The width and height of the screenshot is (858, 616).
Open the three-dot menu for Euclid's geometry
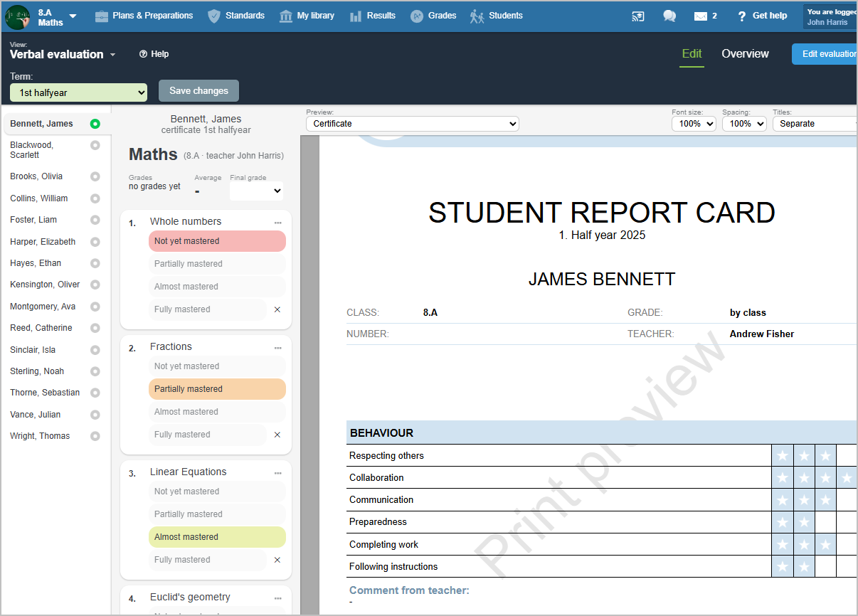(x=278, y=598)
